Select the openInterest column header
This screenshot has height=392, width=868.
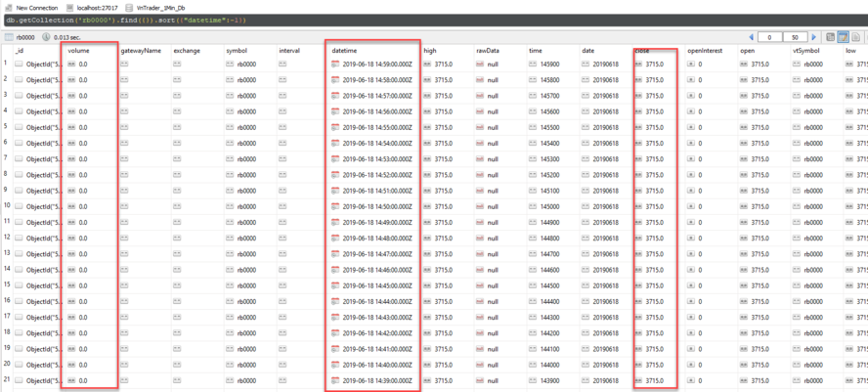pos(706,50)
